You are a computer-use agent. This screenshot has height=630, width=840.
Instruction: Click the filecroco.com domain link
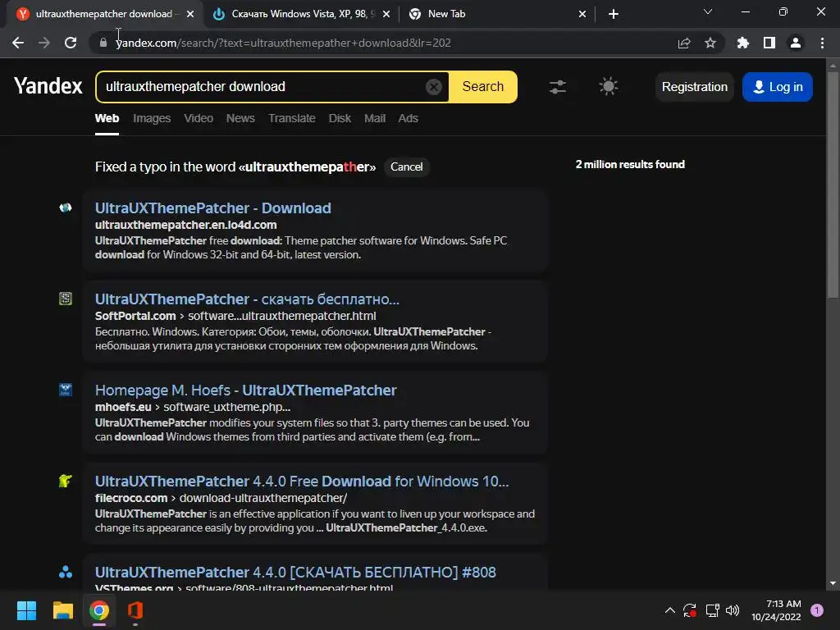click(x=131, y=498)
